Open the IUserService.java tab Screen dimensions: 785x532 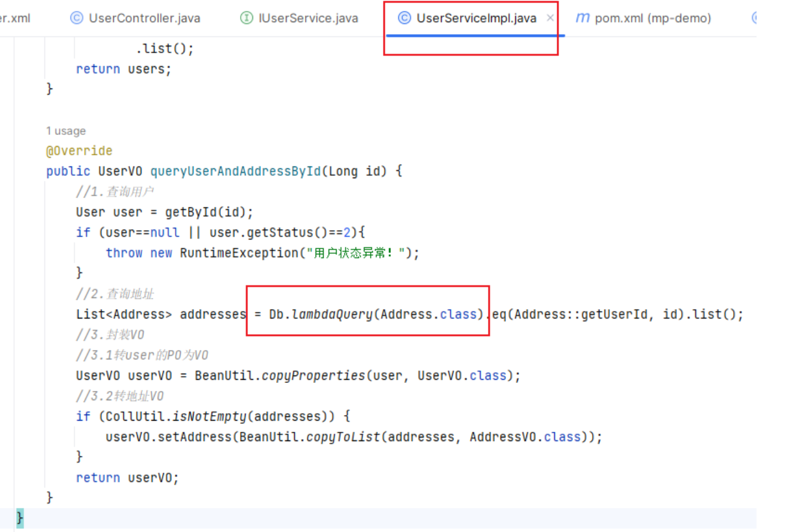pos(308,18)
